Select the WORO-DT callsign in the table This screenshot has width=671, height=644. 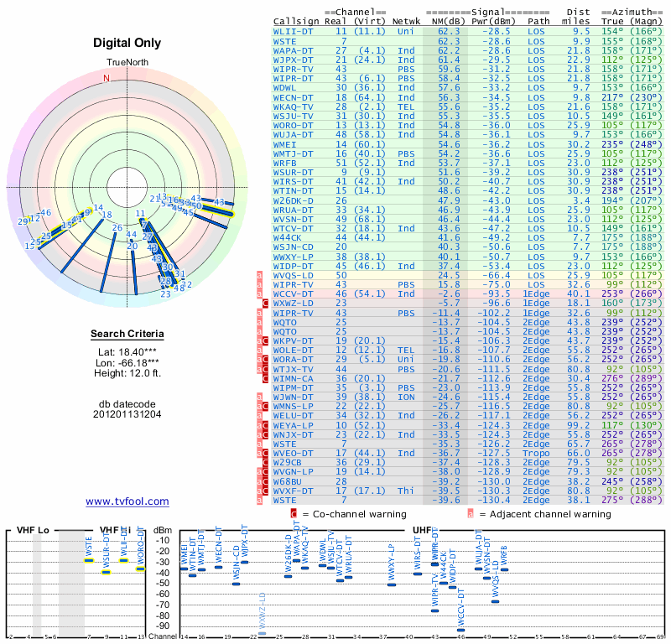click(293, 126)
